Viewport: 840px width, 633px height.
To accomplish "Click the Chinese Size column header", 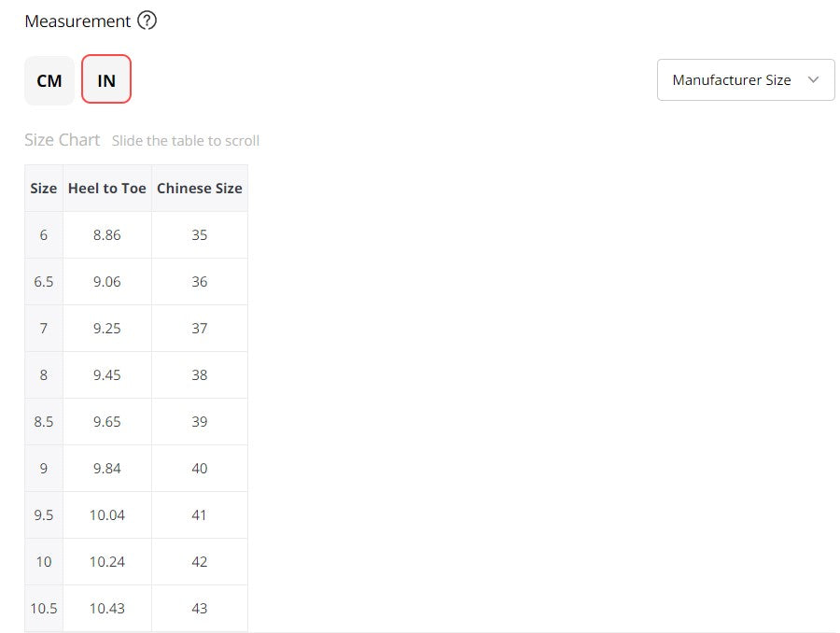I will [x=200, y=188].
